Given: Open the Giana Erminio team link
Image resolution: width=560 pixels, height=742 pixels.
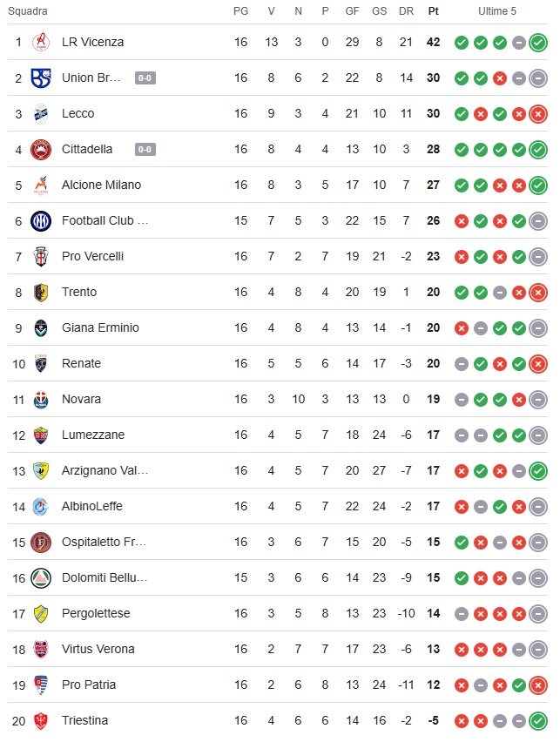Looking at the screenshot, I should coord(100,327).
